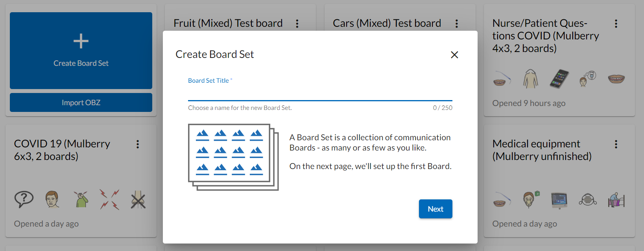Open the Medical equipment (Mulberry unfinished) board set
This screenshot has width=644, height=251.
[542, 150]
